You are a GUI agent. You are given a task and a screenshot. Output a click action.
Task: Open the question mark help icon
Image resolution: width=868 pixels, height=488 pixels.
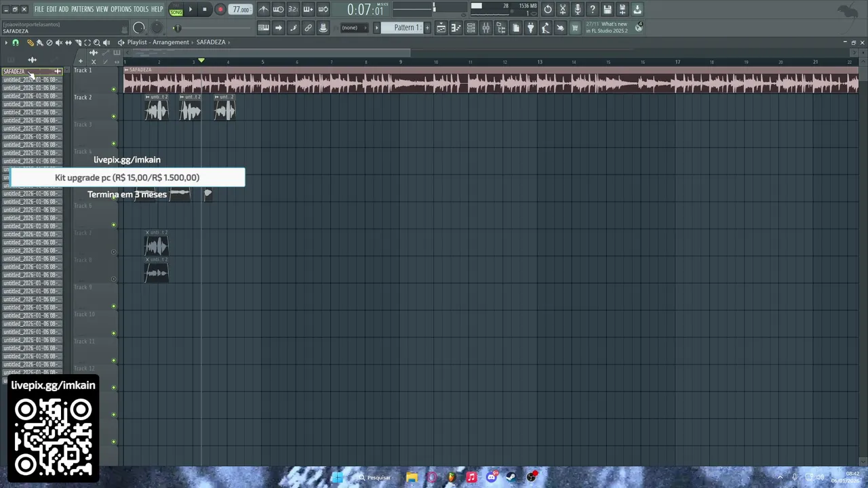click(x=593, y=9)
